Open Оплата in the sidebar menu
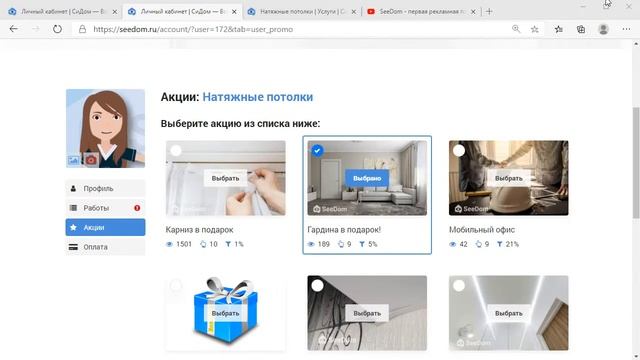This screenshot has height=360, width=640. point(105,247)
